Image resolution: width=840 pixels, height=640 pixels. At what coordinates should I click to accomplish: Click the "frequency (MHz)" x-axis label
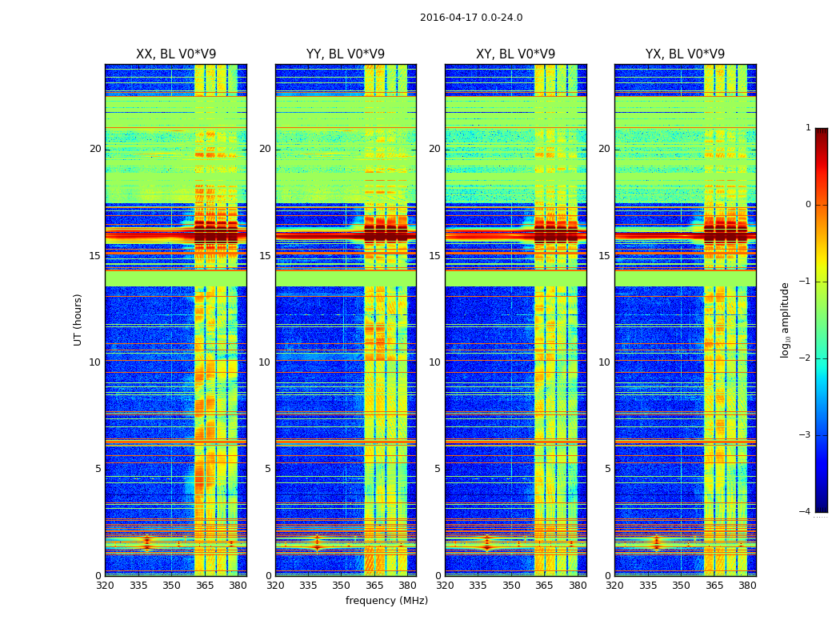point(386,601)
